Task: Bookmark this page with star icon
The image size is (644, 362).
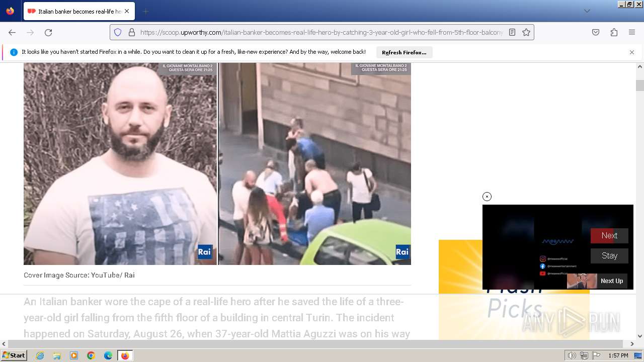Action: 526,32
